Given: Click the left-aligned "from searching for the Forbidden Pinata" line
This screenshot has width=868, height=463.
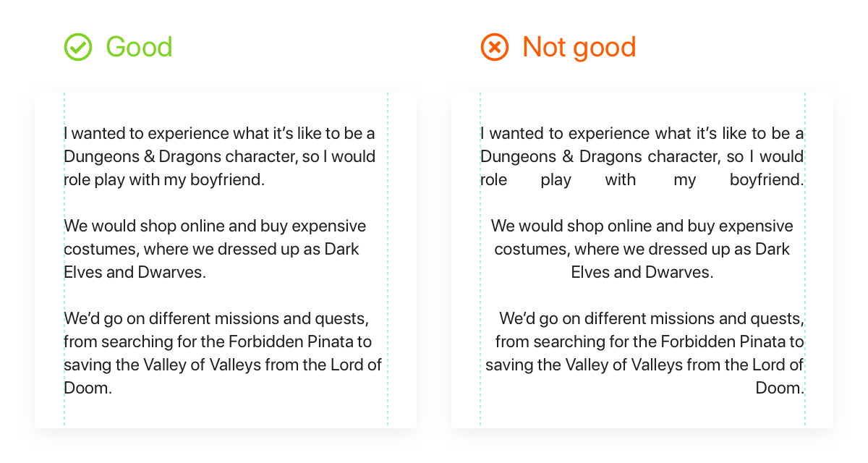Looking at the screenshot, I should click(218, 342).
